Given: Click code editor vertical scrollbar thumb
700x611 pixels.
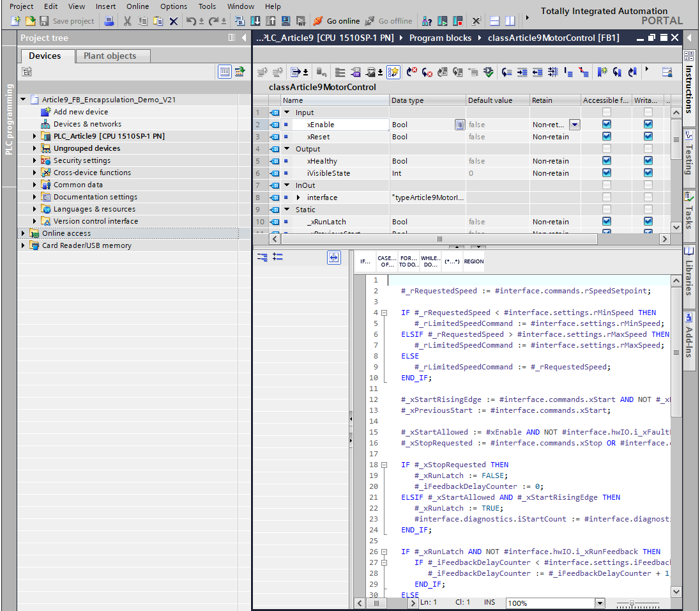Looking at the screenshot, I should coord(676,352).
